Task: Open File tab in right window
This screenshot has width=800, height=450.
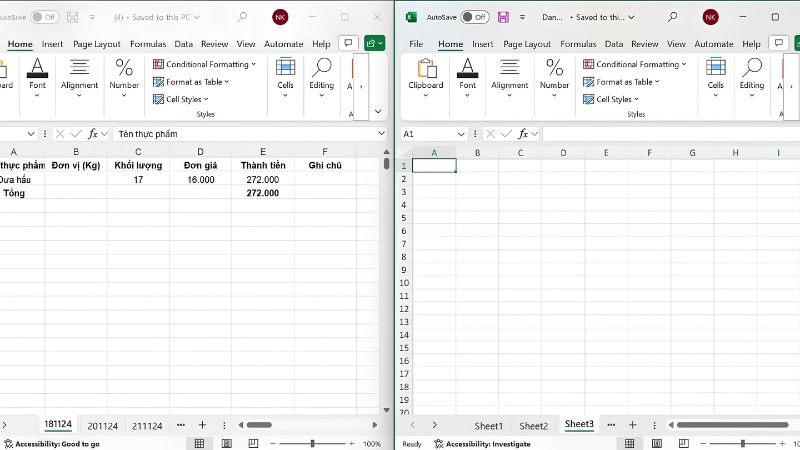Action: pyautogui.click(x=416, y=44)
